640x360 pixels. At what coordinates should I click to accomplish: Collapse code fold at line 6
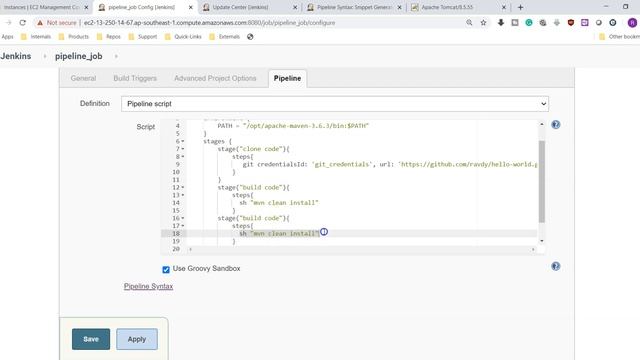pyautogui.click(x=183, y=141)
